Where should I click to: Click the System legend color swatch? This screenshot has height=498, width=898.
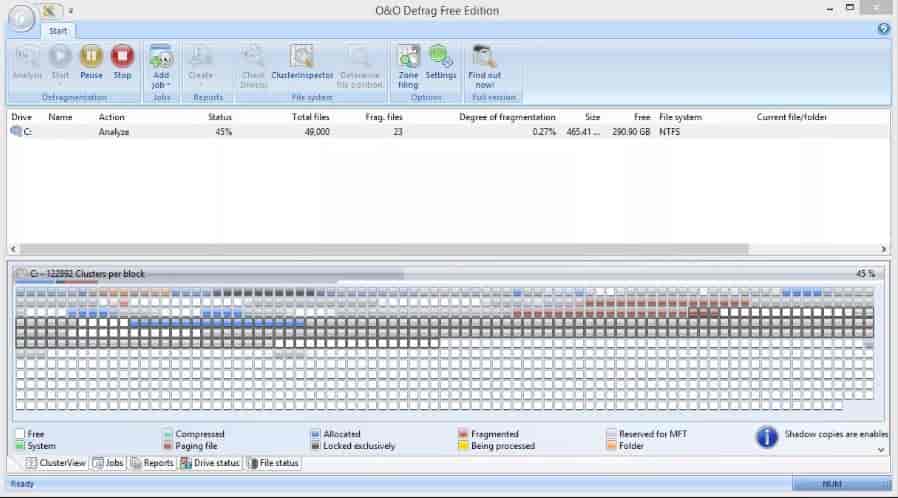coord(21,445)
